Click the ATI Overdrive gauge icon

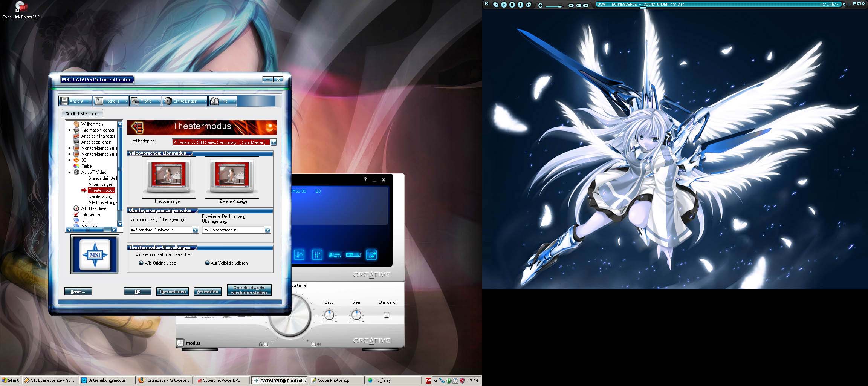(x=76, y=208)
